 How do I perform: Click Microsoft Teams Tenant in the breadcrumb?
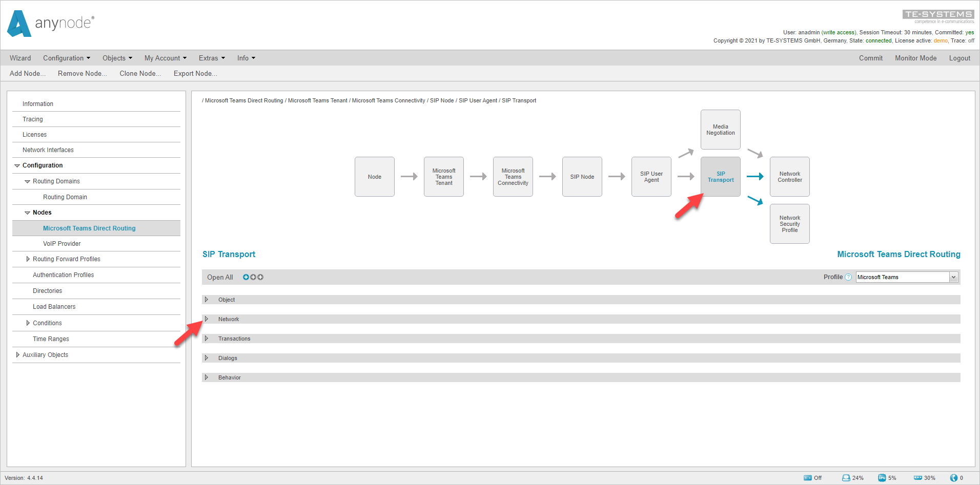tap(318, 100)
